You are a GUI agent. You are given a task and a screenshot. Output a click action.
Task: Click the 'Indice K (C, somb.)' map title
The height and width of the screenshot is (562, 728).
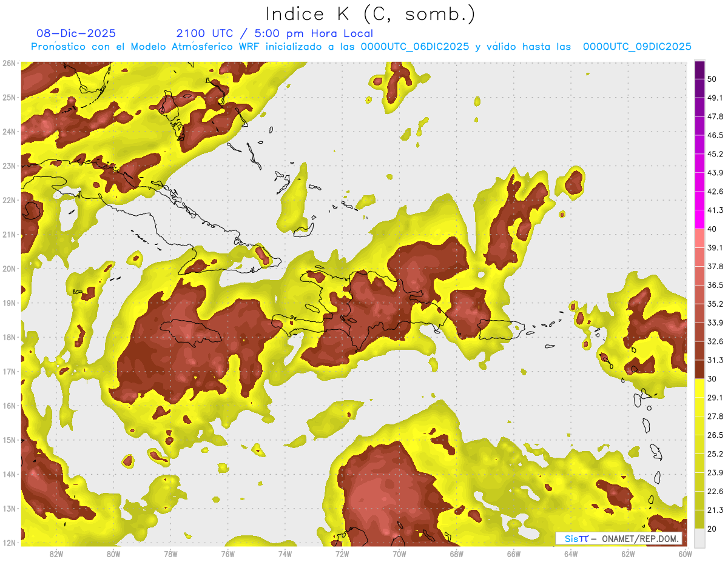tap(371, 14)
